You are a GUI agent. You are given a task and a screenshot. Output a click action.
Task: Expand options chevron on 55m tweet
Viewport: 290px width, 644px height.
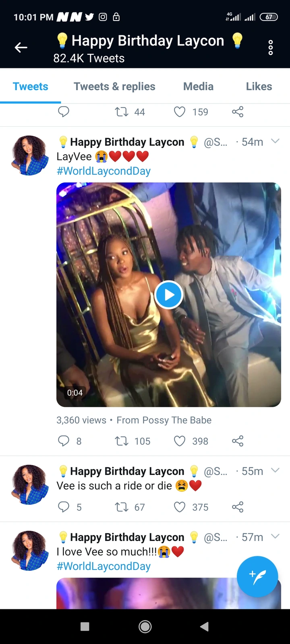point(275,471)
